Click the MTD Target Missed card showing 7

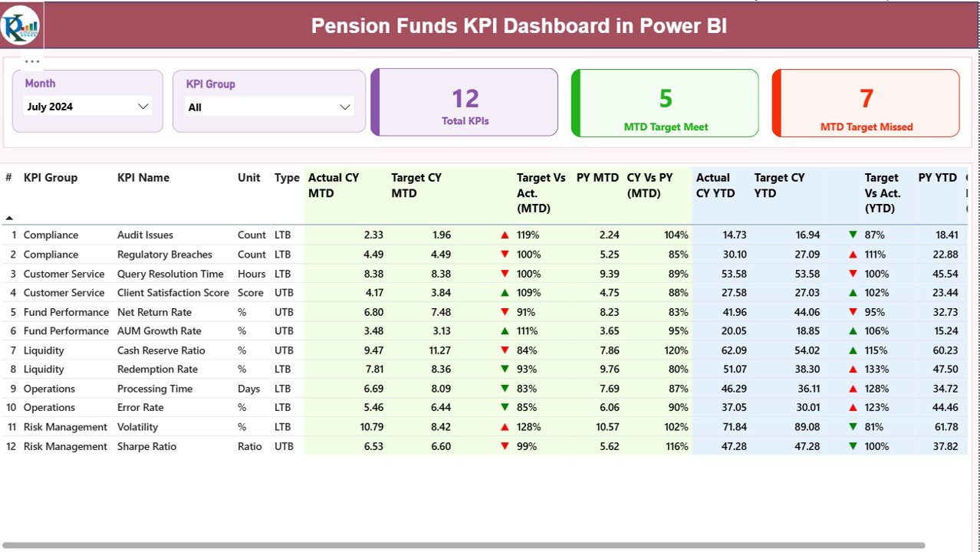point(865,102)
